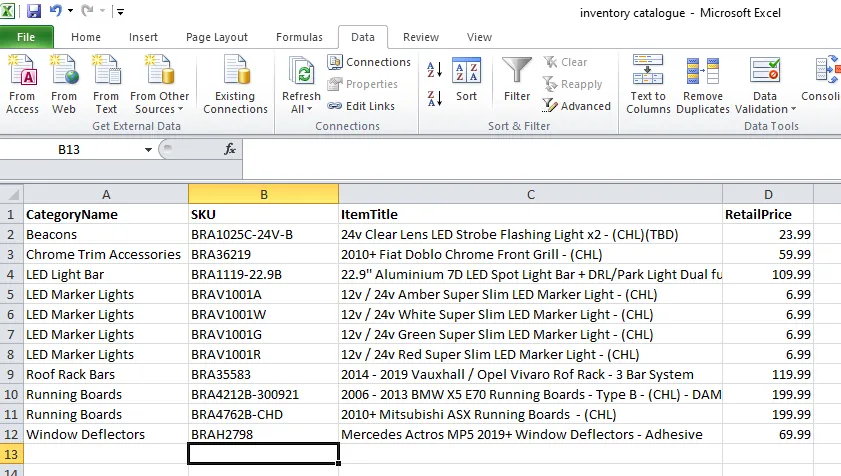Sort Z to A descending
This screenshot has width=841, height=476.
point(434,98)
